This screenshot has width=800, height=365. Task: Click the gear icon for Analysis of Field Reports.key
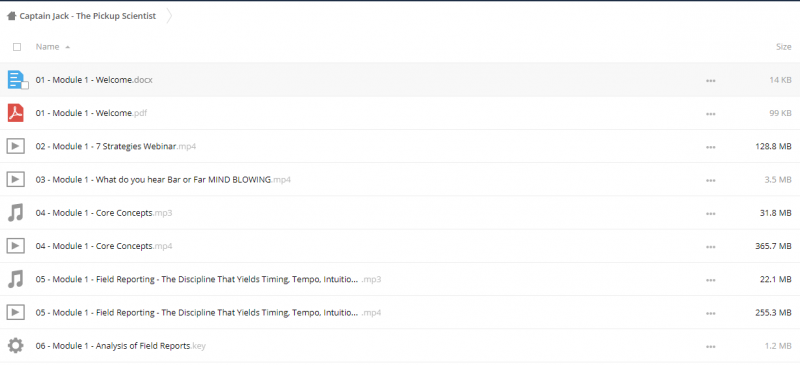16,346
